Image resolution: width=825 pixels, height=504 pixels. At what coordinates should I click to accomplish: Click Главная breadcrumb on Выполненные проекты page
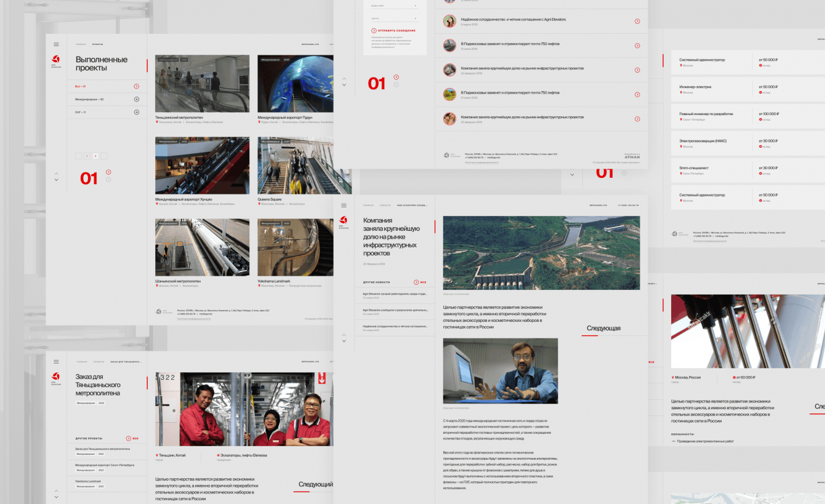coord(81,44)
